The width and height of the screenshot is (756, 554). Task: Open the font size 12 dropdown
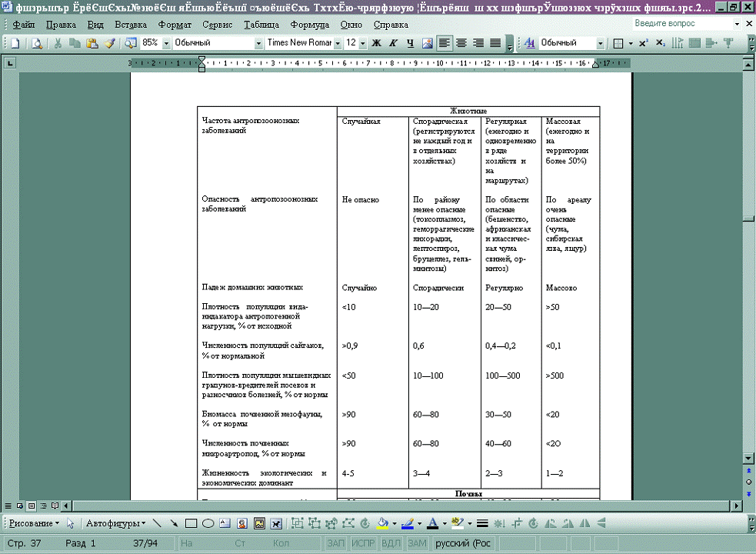[361, 43]
